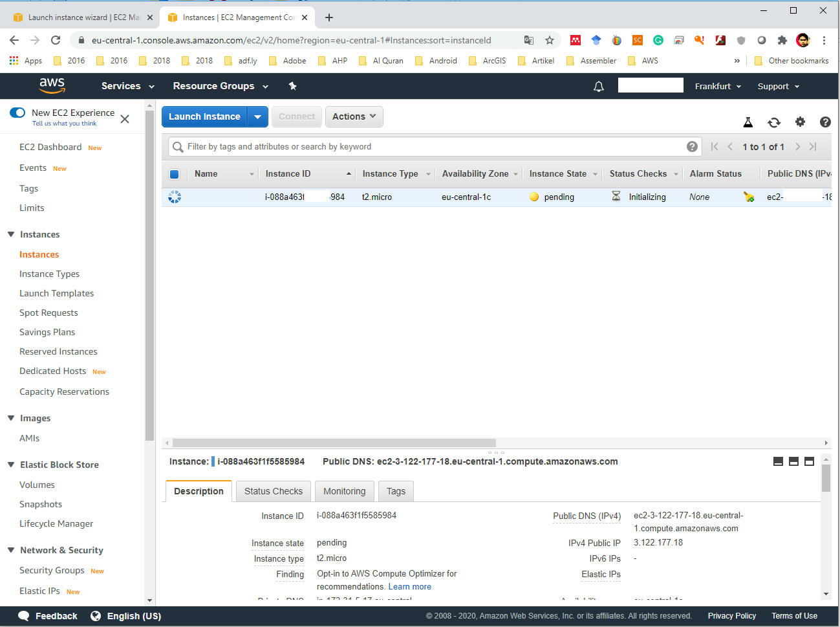840x627 pixels.
Task: Open the Services dropdown menu
Action: click(x=127, y=86)
